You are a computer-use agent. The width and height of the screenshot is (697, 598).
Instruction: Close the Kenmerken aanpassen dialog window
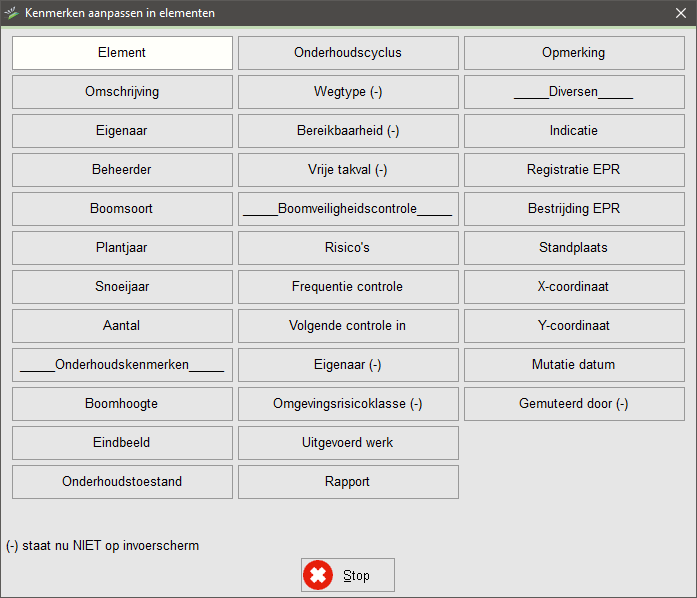[x=680, y=14]
